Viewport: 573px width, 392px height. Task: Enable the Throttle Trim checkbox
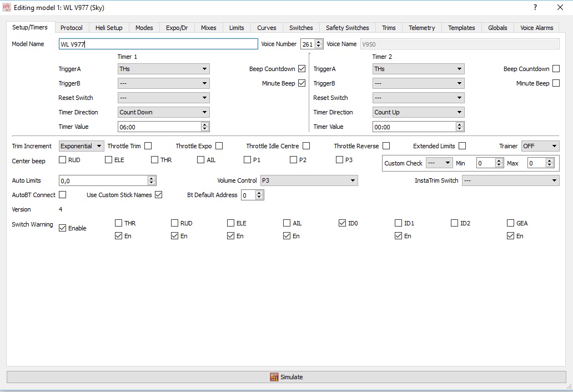(x=148, y=146)
